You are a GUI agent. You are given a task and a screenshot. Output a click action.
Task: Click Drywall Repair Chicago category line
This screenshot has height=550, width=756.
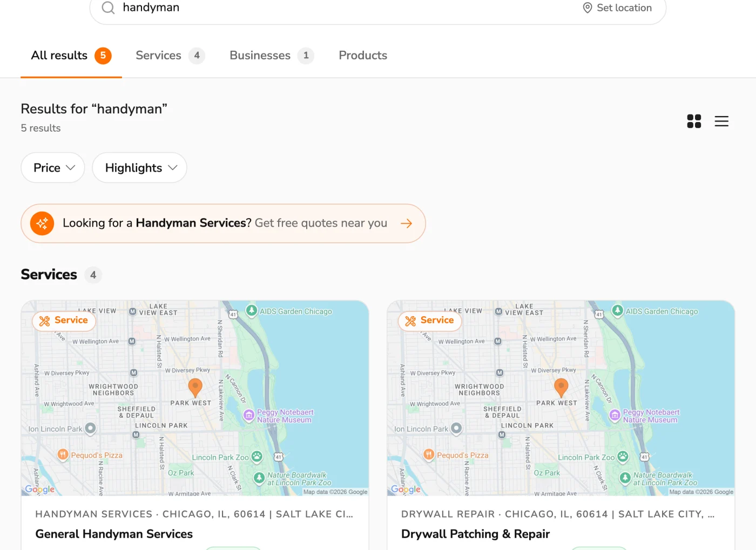click(558, 514)
